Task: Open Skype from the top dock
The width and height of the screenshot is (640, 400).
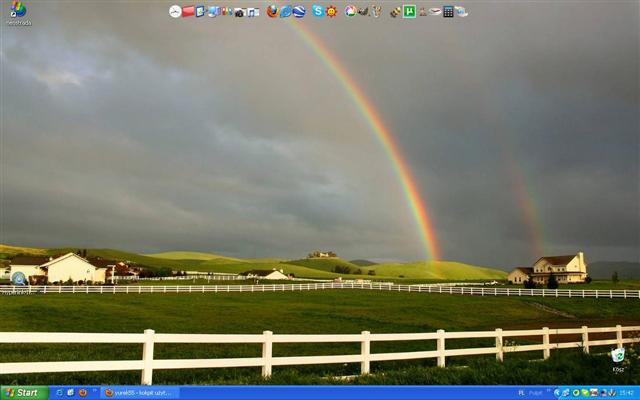Action: click(x=318, y=11)
